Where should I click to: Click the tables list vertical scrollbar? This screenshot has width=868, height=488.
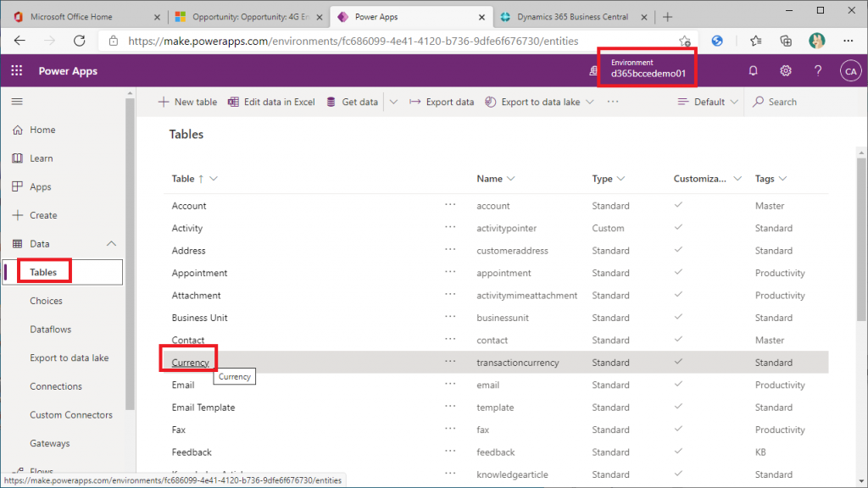[861, 239]
